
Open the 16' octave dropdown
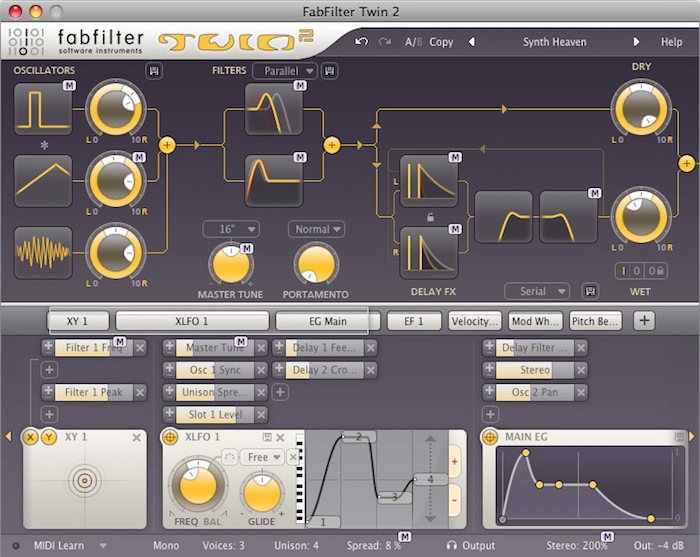coord(231,229)
